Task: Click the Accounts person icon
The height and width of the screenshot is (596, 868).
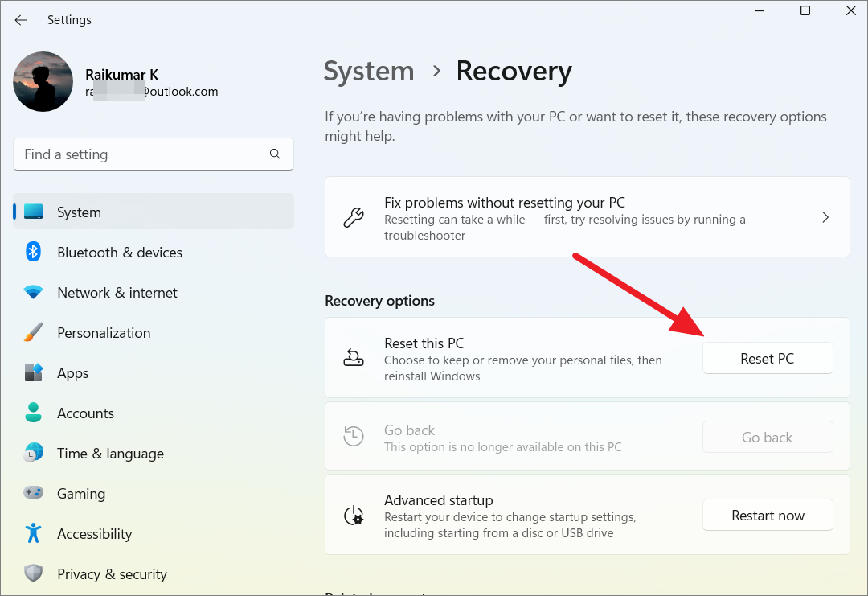Action: tap(33, 413)
